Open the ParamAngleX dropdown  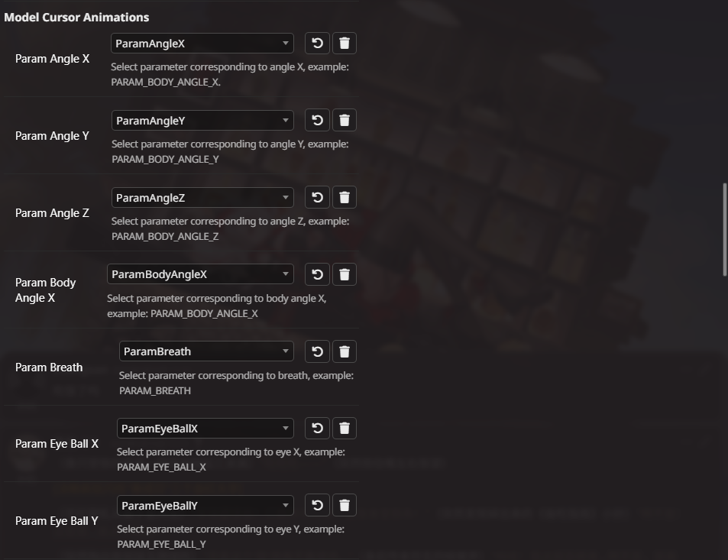tap(202, 43)
